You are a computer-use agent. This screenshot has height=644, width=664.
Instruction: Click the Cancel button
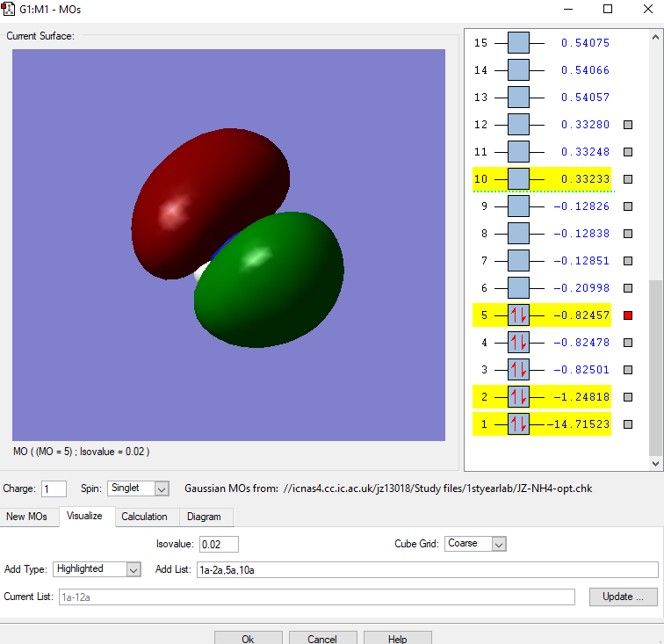322,639
